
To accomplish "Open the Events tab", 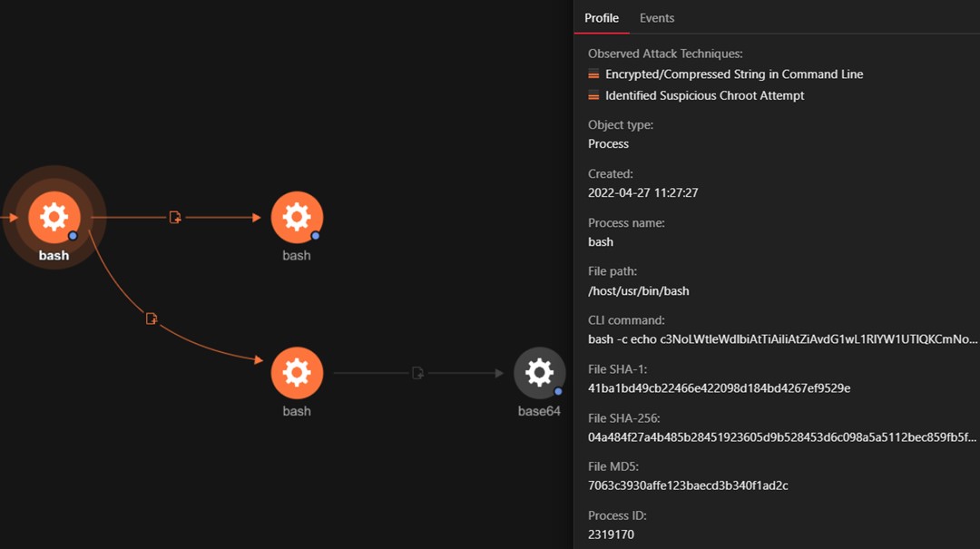I will 657,18.
